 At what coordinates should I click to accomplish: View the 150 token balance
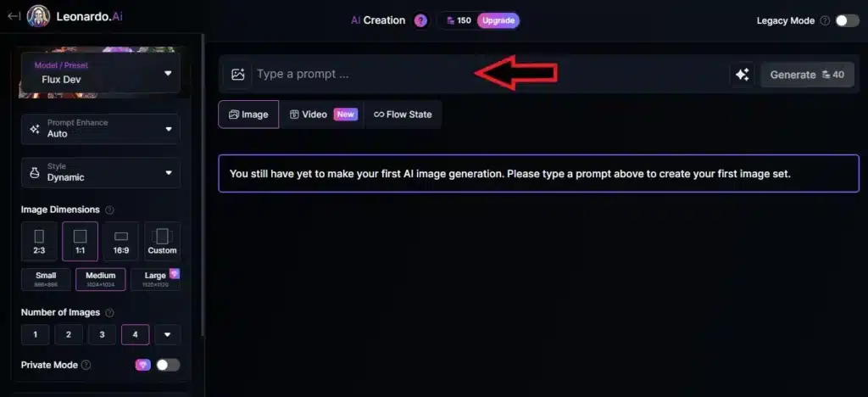click(x=459, y=21)
